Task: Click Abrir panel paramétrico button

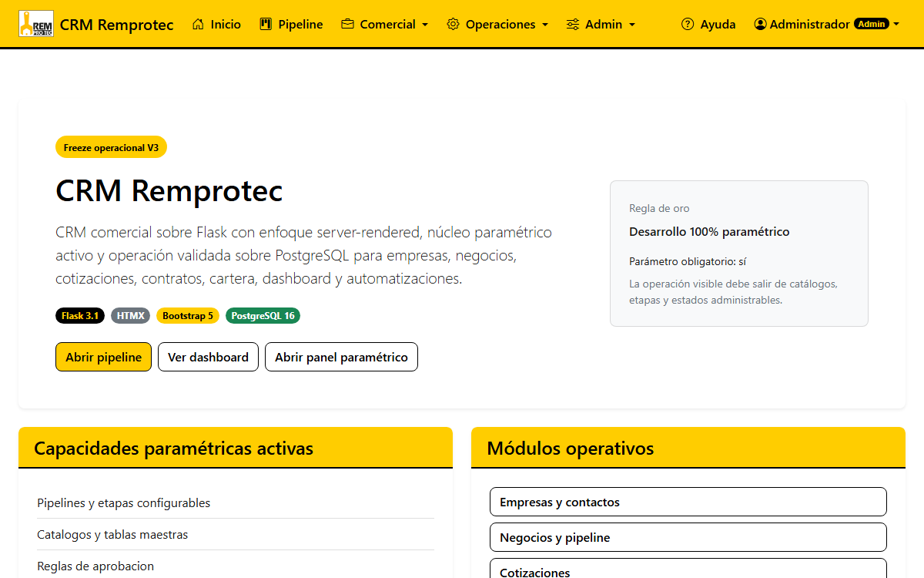Action: click(x=341, y=357)
